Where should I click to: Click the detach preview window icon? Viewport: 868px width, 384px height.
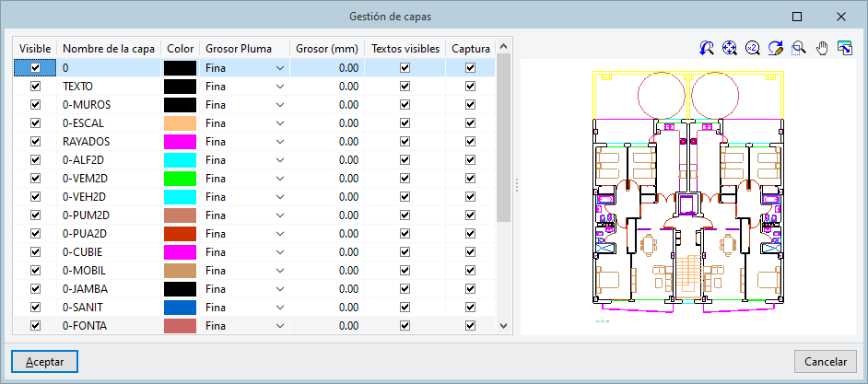pos(844,48)
